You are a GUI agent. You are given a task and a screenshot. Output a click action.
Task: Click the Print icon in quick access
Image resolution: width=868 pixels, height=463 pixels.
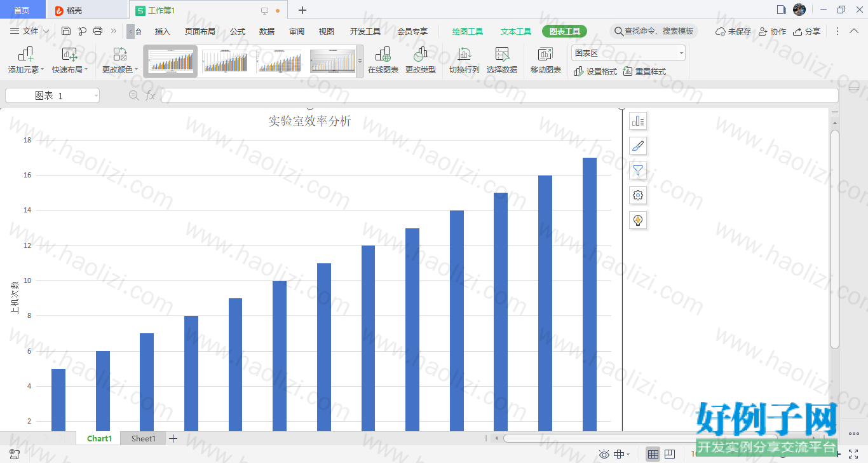[x=98, y=31]
